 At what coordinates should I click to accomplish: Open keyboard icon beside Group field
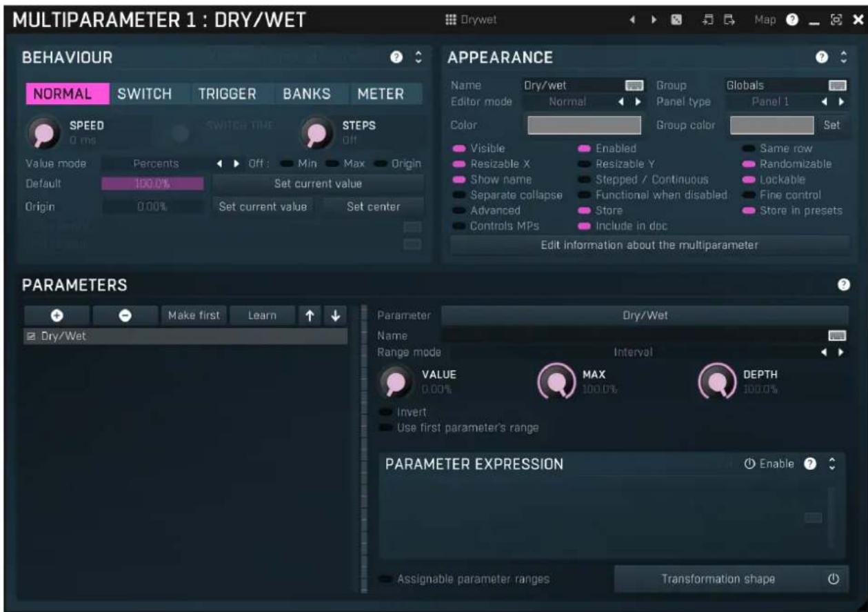[x=837, y=86]
